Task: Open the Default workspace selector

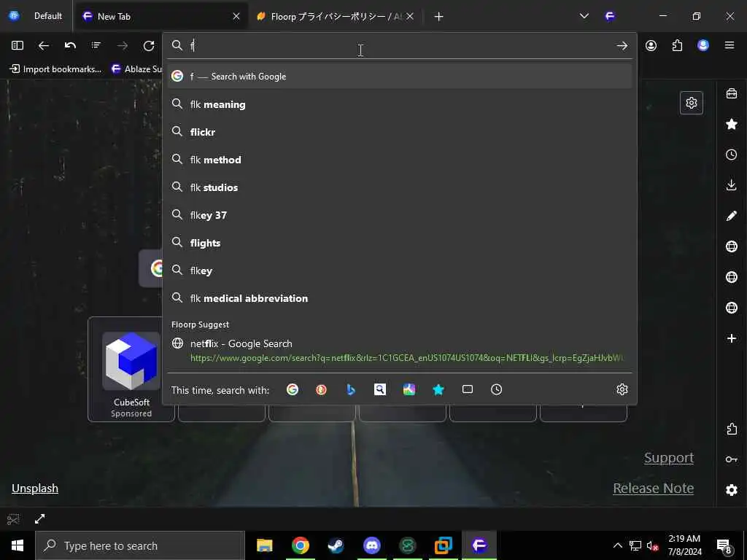Action: coord(36,16)
